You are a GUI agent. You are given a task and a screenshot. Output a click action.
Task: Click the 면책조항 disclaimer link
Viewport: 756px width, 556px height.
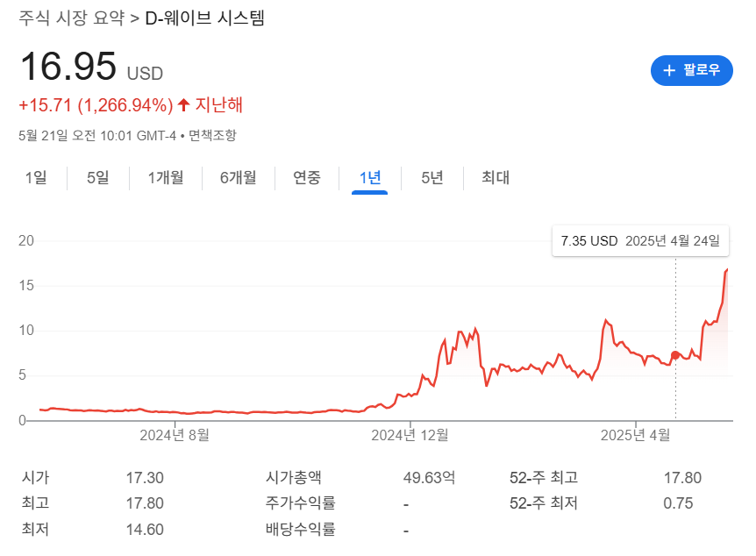212,136
